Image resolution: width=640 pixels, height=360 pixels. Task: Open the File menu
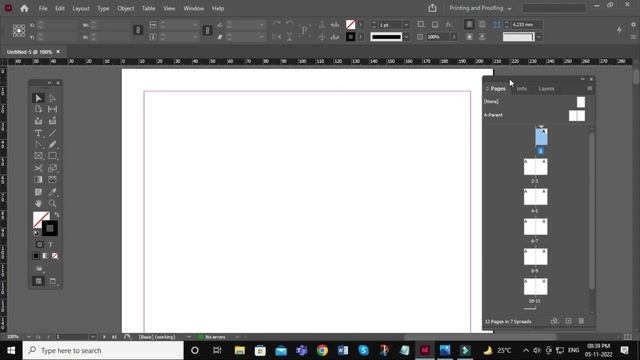click(43, 8)
